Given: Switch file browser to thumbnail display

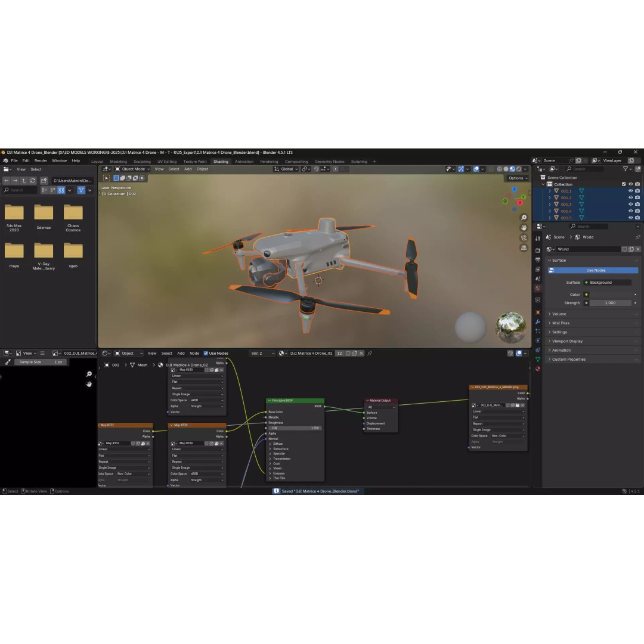Looking at the screenshot, I should [61, 190].
